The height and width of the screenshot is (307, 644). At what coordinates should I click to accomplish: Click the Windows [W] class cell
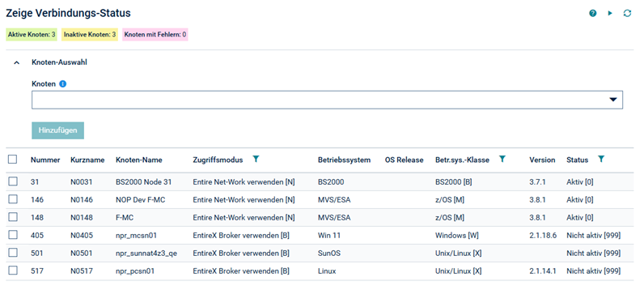(x=457, y=236)
